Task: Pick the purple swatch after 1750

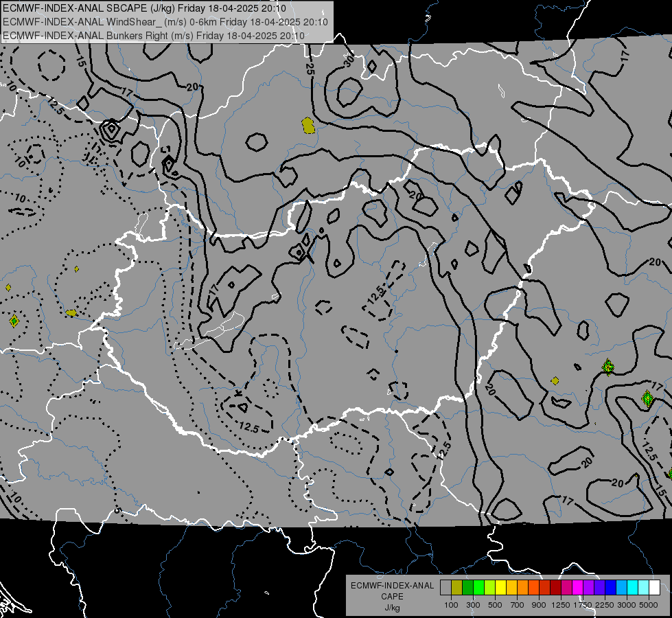Action: click(x=589, y=588)
